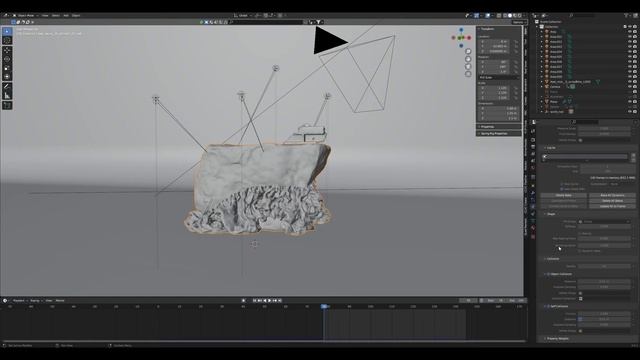Hide Area.001 using its eye icon

tap(630, 36)
